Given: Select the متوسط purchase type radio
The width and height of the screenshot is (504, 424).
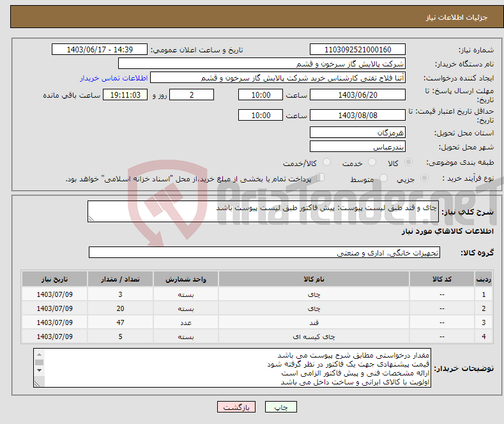Looking at the screenshot, I should tap(383, 178).
